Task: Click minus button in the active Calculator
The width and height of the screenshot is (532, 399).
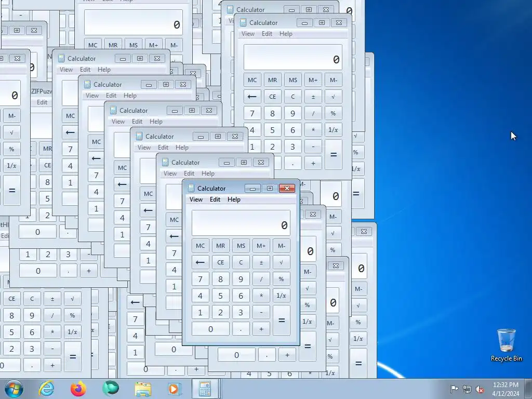Action: tap(261, 312)
